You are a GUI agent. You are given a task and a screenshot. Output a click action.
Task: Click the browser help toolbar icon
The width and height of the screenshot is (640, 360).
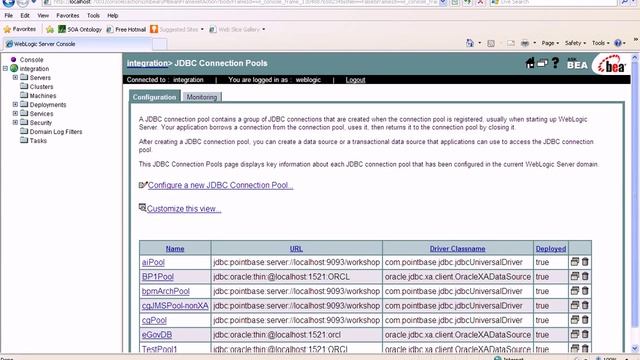click(618, 43)
